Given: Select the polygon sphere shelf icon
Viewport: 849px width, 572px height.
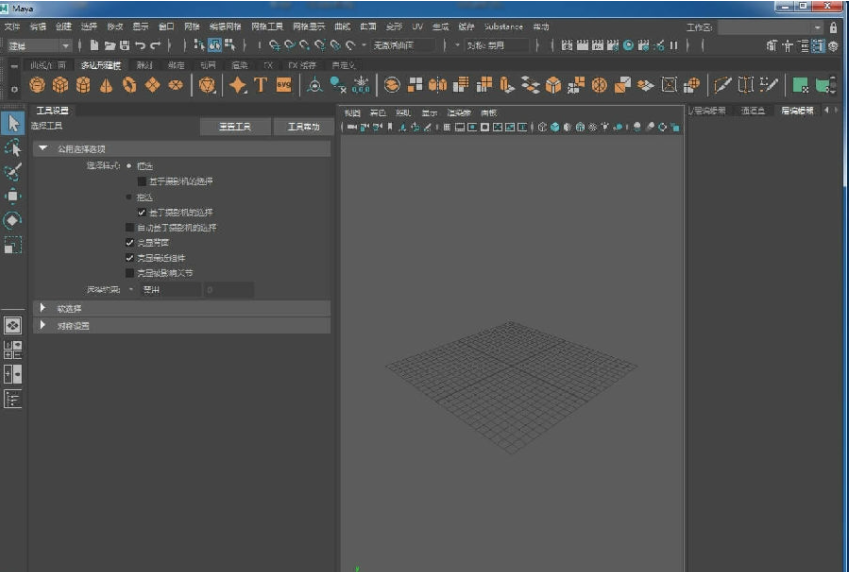Looking at the screenshot, I should 37,85.
